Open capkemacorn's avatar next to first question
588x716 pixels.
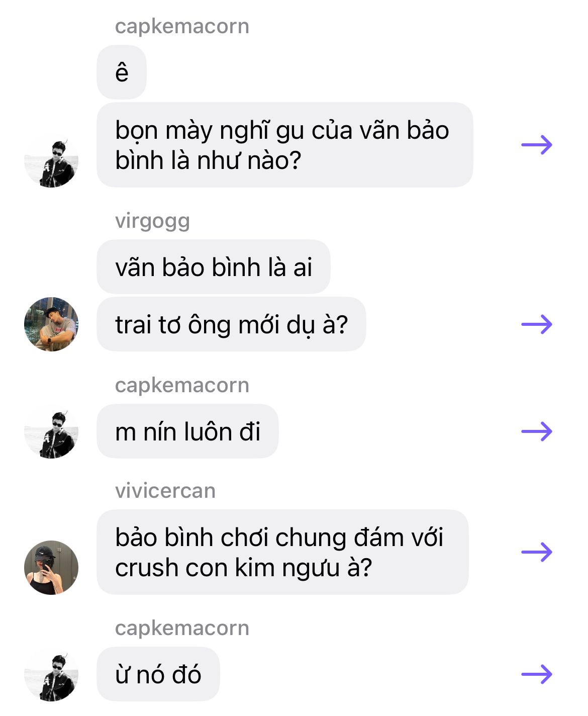(51, 161)
